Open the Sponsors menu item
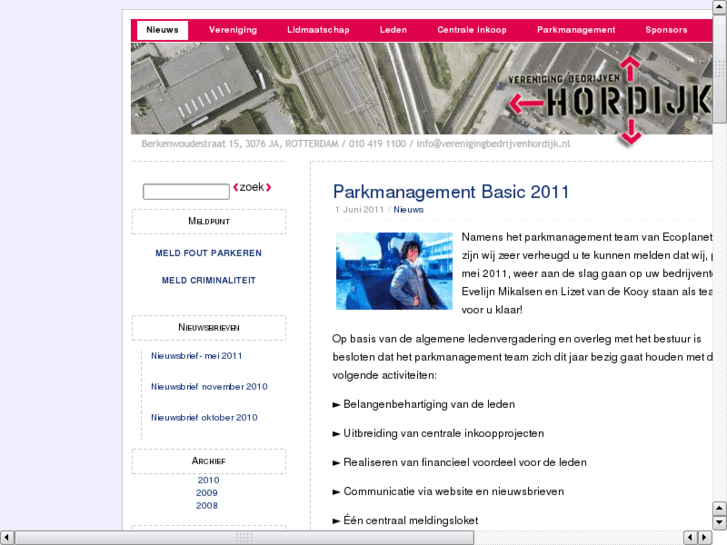The image size is (727, 545). click(x=666, y=30)
